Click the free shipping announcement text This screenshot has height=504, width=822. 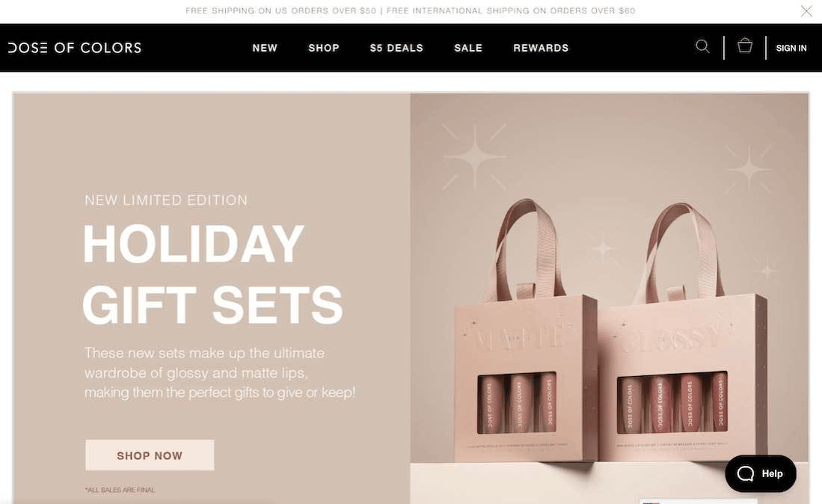pyautogui.click(x=411, y=10)
